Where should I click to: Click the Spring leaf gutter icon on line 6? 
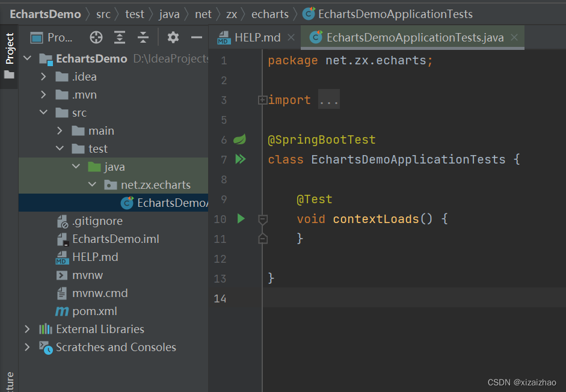point(239,139)
